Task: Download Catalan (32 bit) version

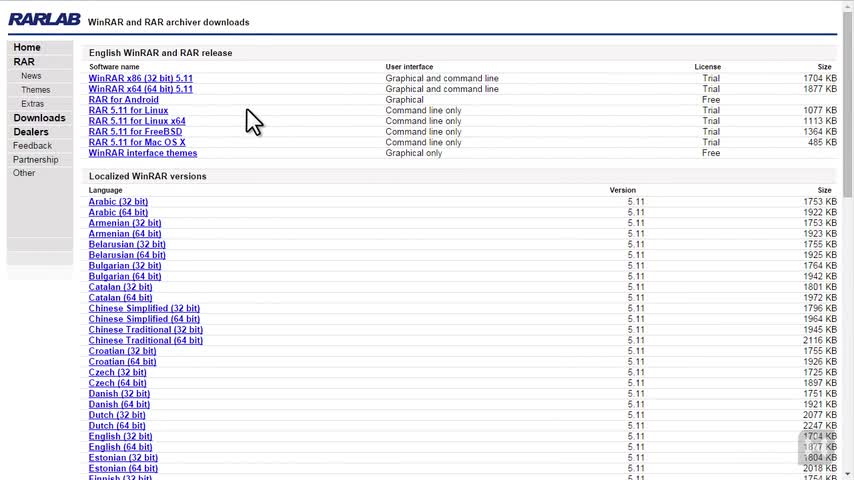Action: [x=120, y=287]
